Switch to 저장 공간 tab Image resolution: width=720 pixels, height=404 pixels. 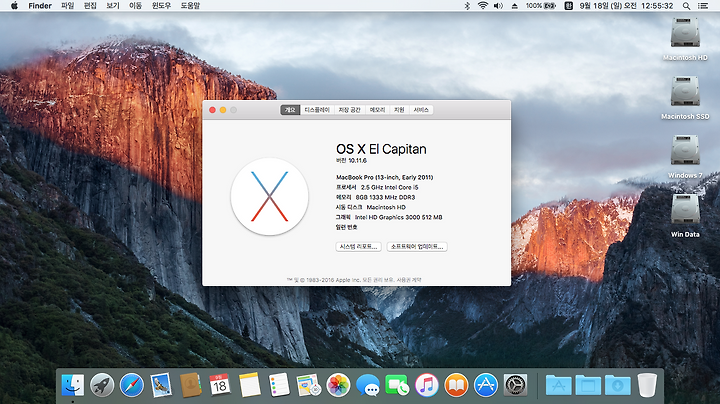(349, 110)
